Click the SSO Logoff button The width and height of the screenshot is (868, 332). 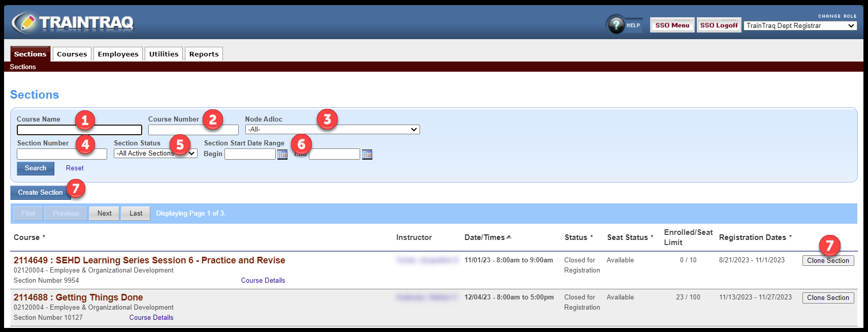click(x=719, y=25)
